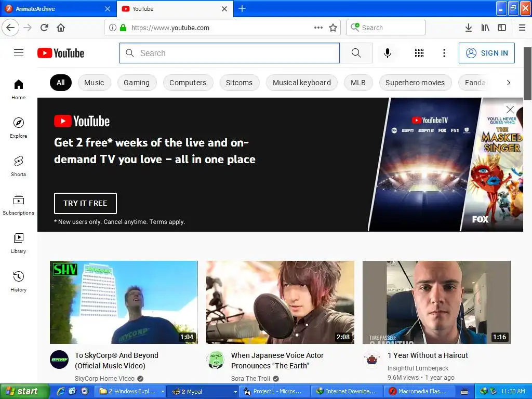The height and width of the screenshot is (399, 532).
Task: Close the YouTube tab
Action: click(224, 9)
